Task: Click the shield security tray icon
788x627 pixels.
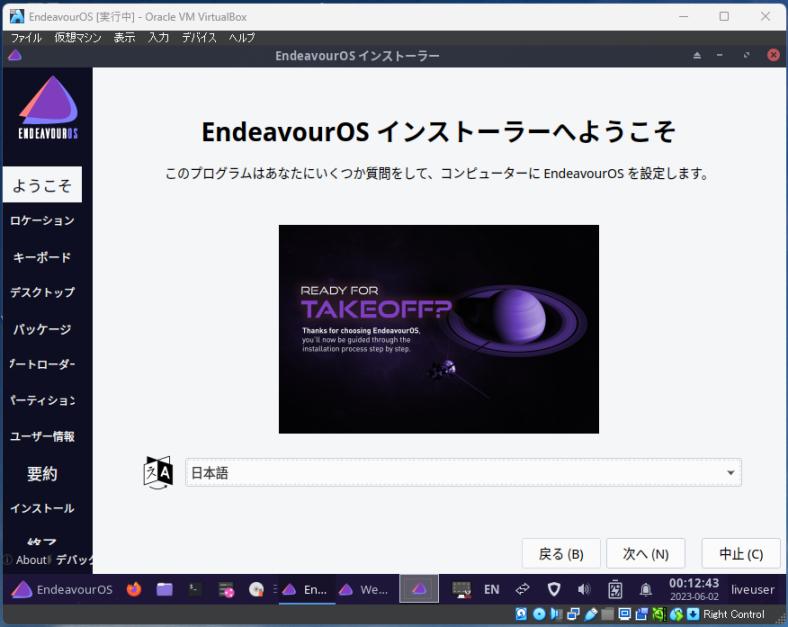Action: pos(553,589)
